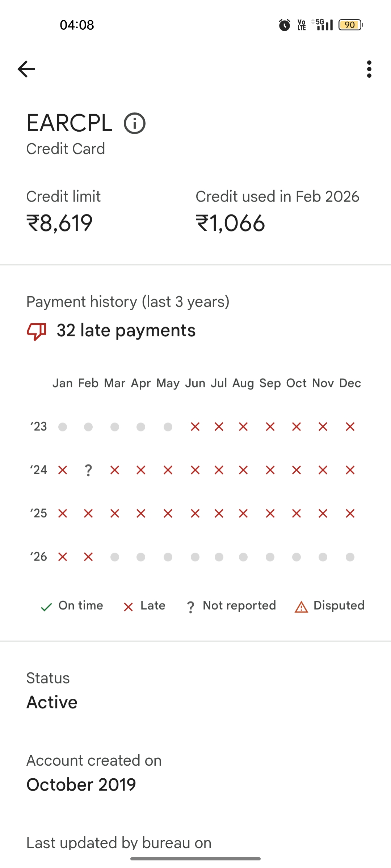The height and width of the screenshot is (868, 391).
Task: Tap the battery indicator in status bar
Action: coord(350,25)
